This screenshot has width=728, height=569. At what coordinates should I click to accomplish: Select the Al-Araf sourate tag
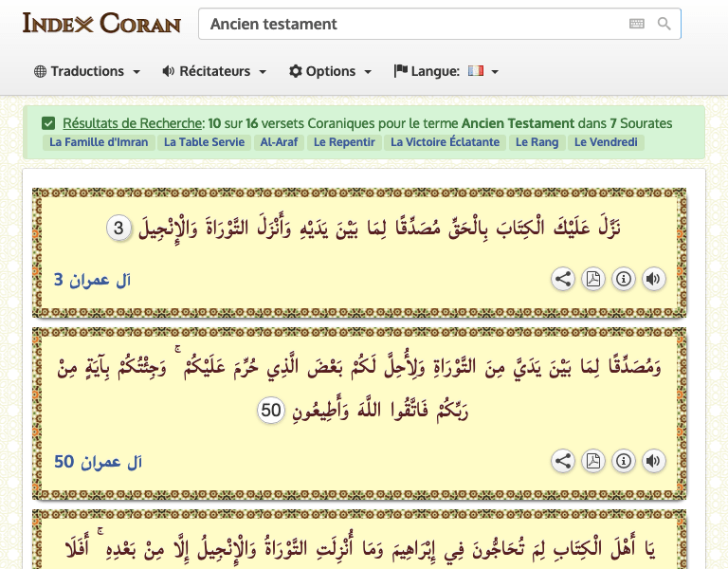click(279, 143)
